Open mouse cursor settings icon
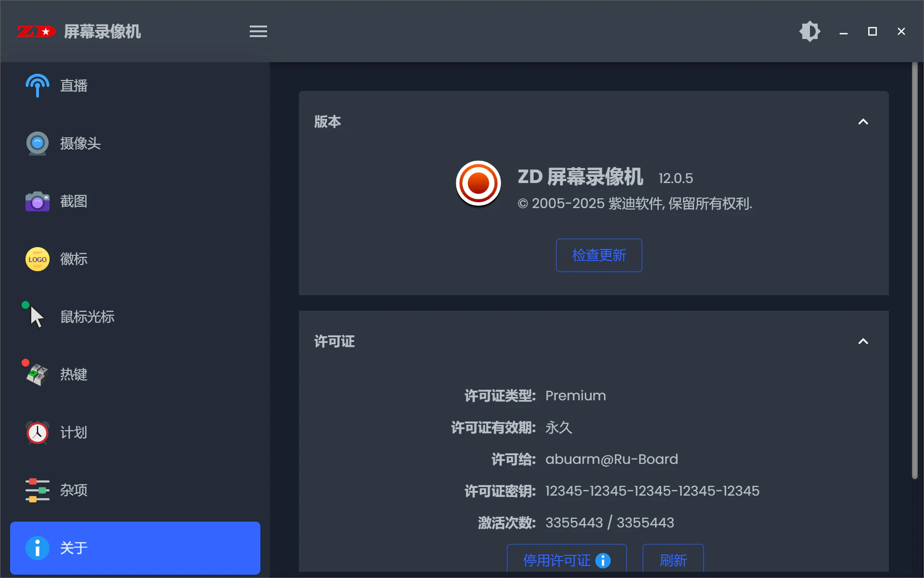 click(36, 317)
